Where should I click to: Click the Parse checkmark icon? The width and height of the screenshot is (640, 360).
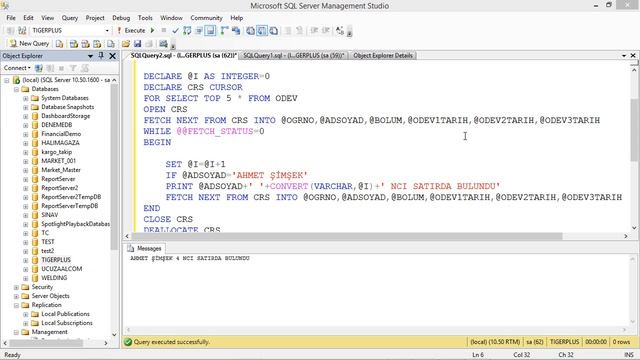coord(176,31)
